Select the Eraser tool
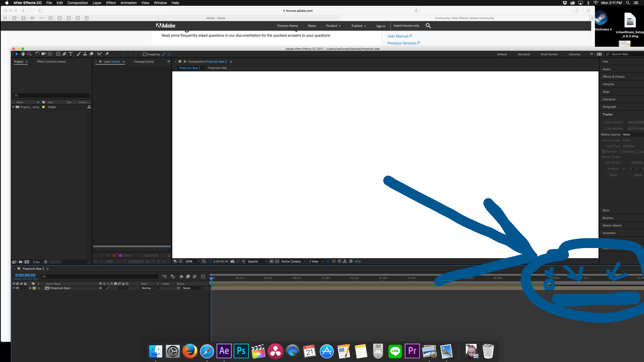The image size is (644, 362). tap(91, 54)
